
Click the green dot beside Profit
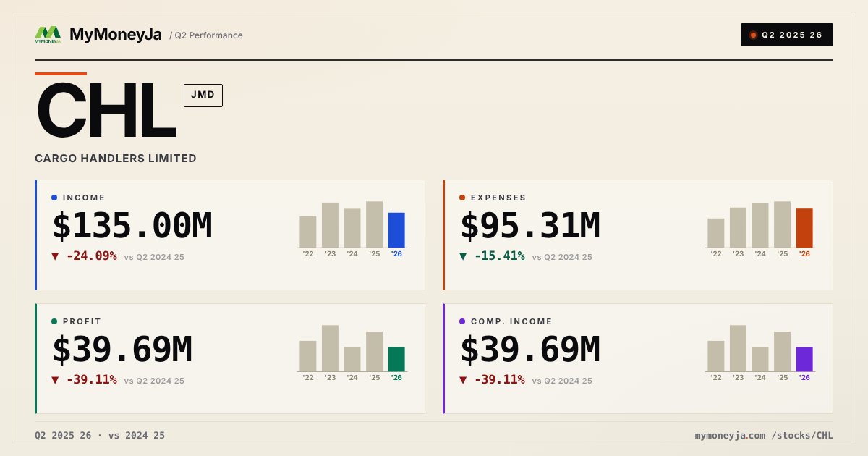(54, 321)
